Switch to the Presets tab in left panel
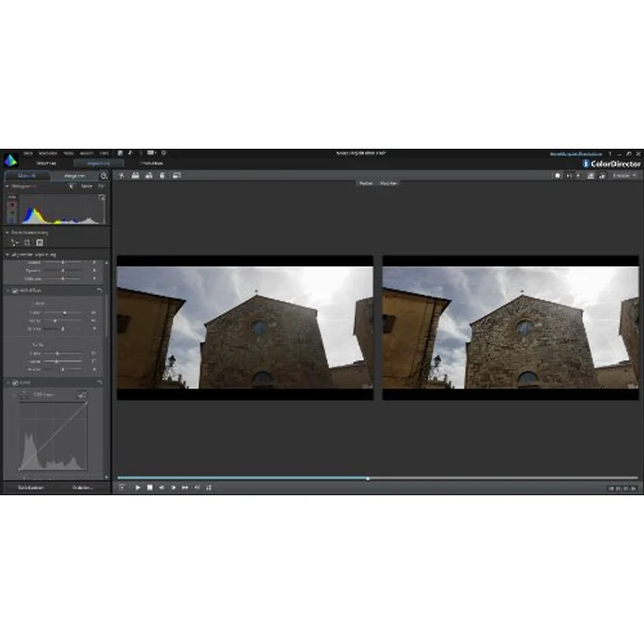 point(74,176)
